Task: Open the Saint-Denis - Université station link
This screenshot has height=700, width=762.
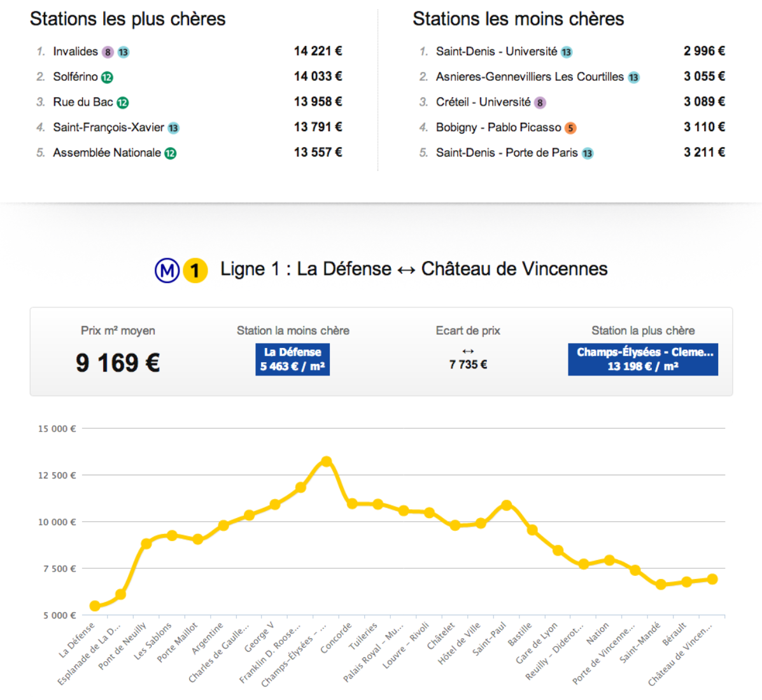Action: pos(496,52)
